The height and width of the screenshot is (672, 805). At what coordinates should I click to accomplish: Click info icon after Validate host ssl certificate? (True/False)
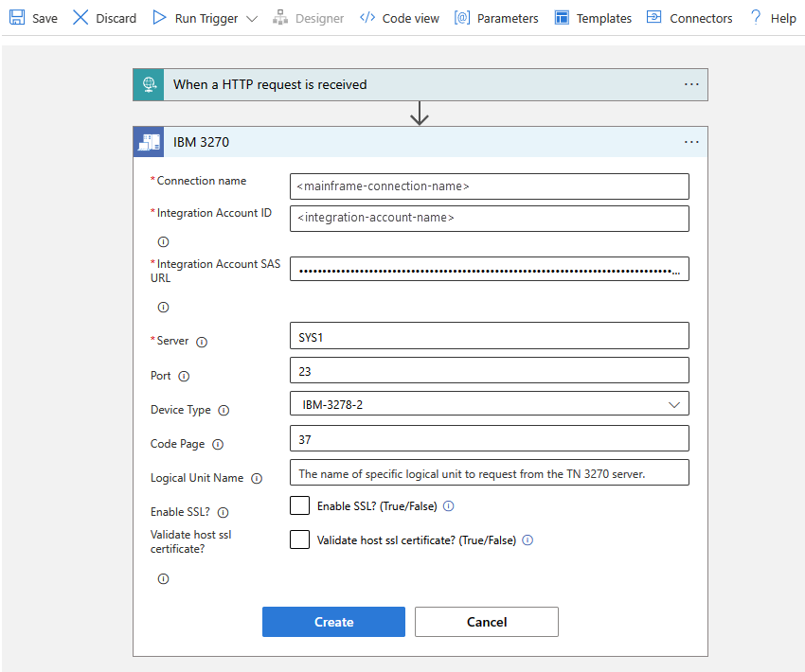click(x=528, y=540)
